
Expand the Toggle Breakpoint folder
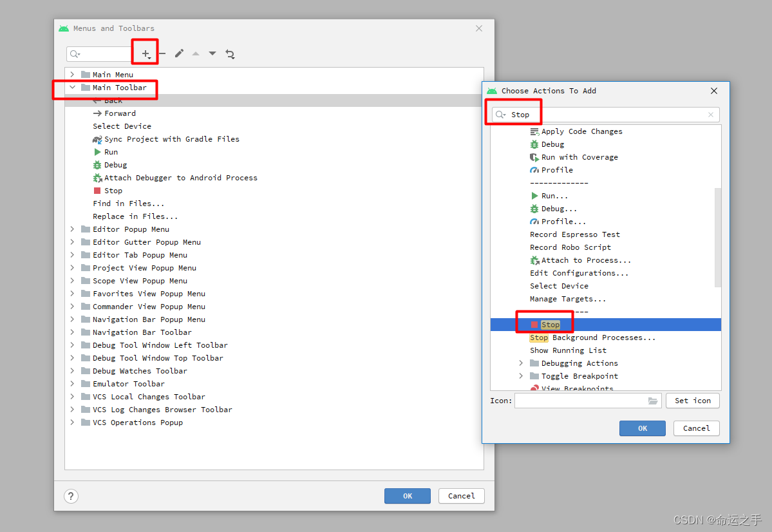click(x=521, y=376)
